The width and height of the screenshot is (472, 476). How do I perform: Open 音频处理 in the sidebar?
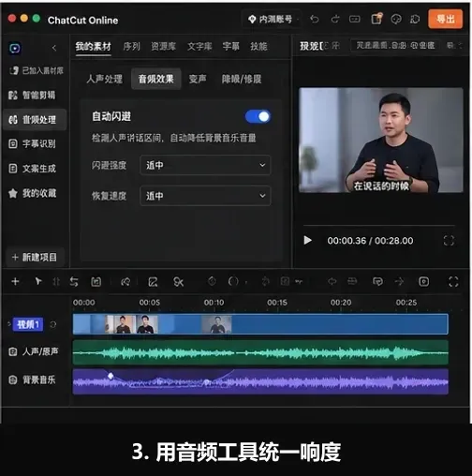(x=35, y=120)
